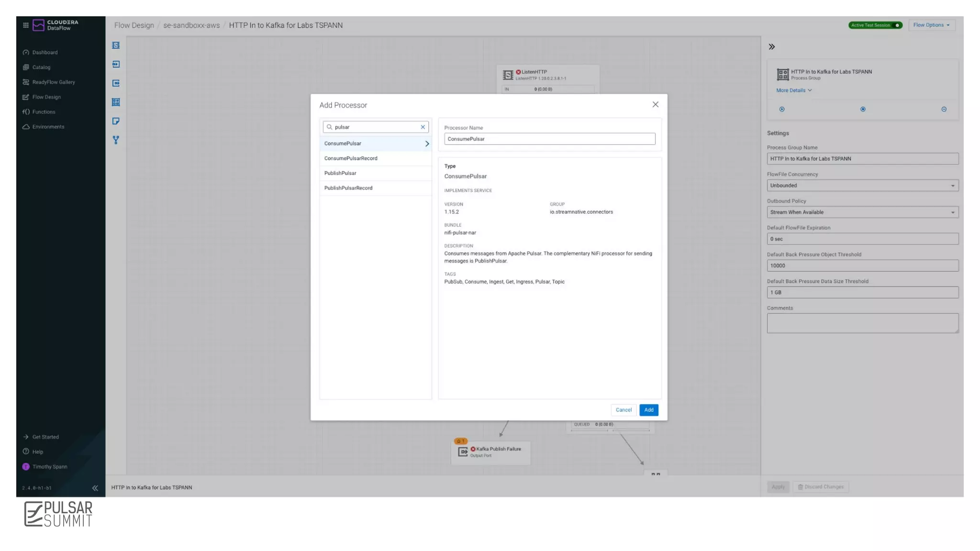Click the search magnifier icon

coord(329,127)
